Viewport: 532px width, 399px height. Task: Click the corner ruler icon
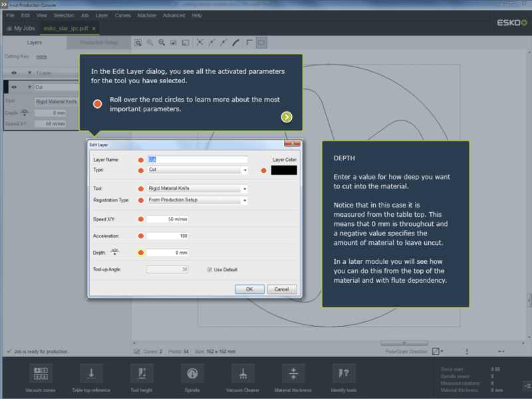249,43
